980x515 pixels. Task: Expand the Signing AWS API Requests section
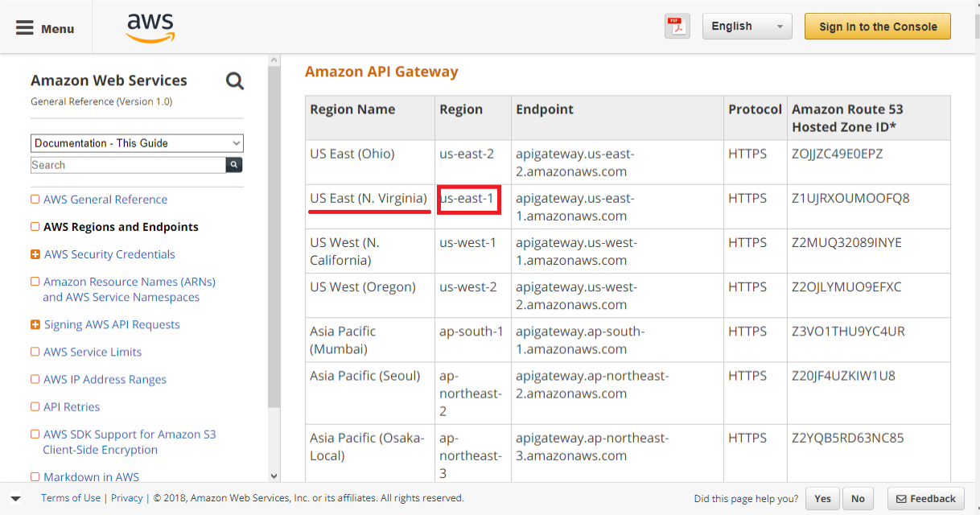35,325
